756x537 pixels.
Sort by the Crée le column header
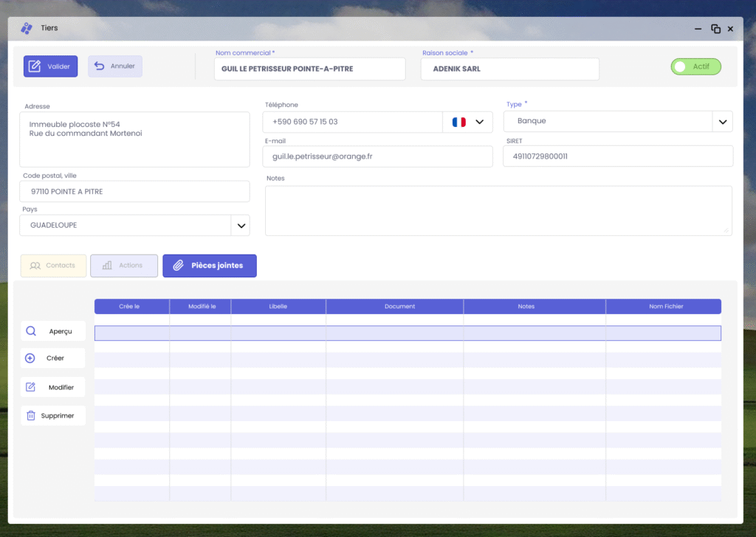[x=129, y=306]
